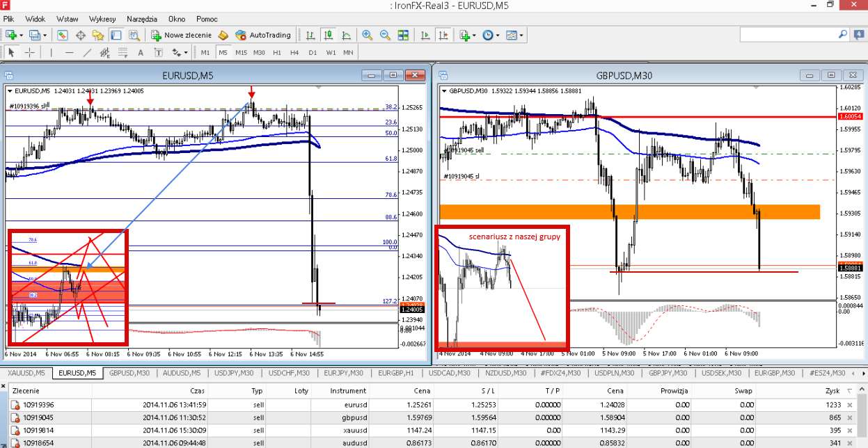Select the crosshair tool
The width and height of the screenshot is (868, 448).
click(x=30, y=52)
